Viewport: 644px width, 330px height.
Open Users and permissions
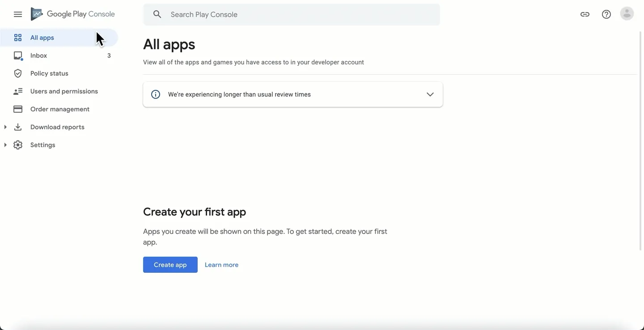(64, 91)
